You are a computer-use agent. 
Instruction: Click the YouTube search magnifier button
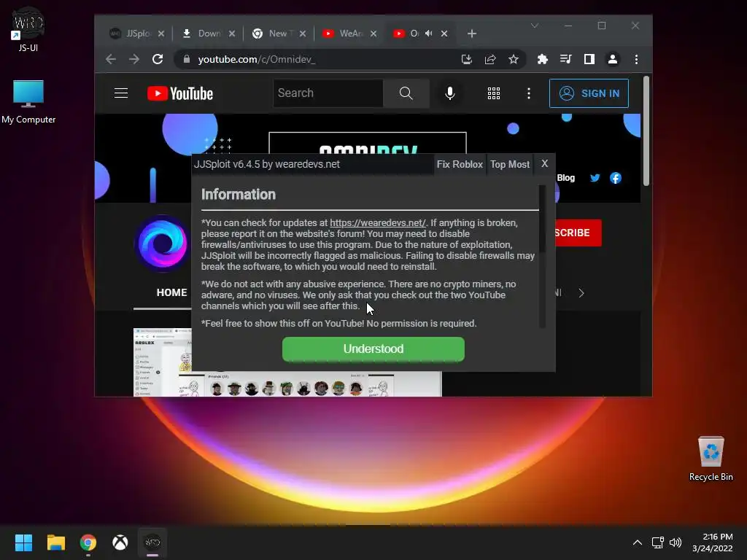point(406,93)
